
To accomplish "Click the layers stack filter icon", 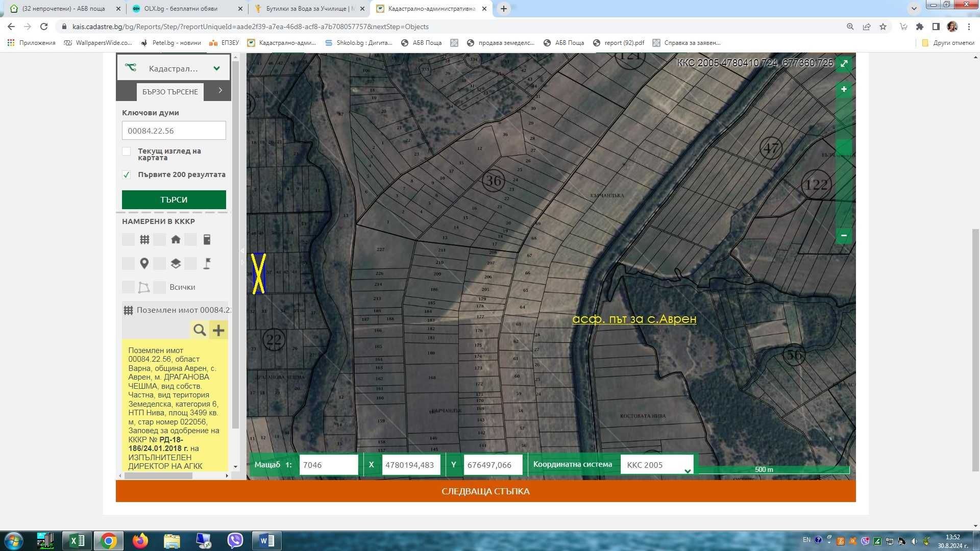I will [176, 263].
